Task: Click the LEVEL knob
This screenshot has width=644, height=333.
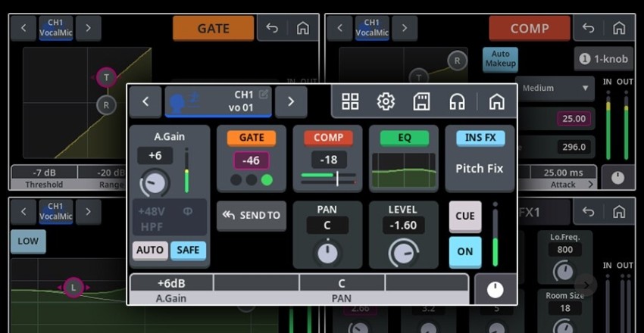Action: tap(403, 252)
